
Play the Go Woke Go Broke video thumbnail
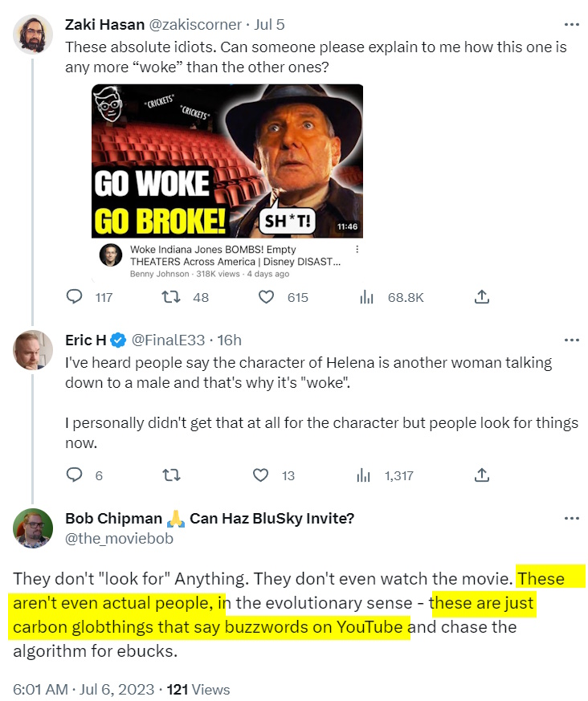pyautogui.click(x=227, y=161)
